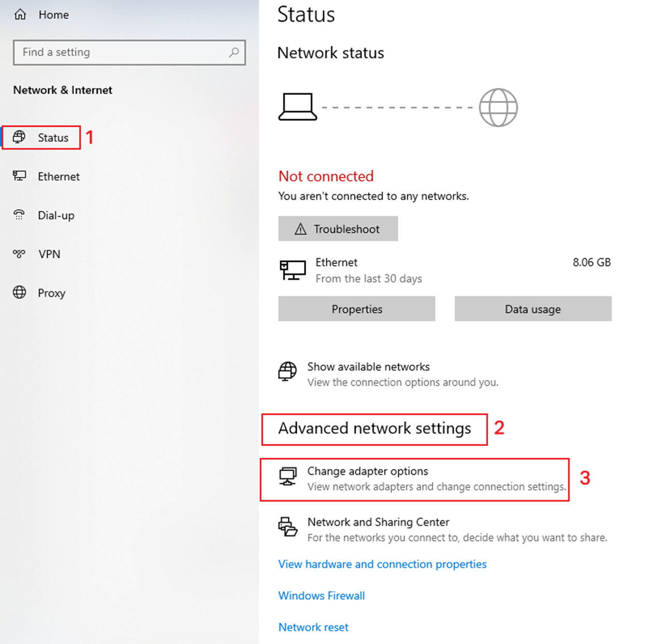
Task: Select the Proxy globe icon
Action: (19, 292)
